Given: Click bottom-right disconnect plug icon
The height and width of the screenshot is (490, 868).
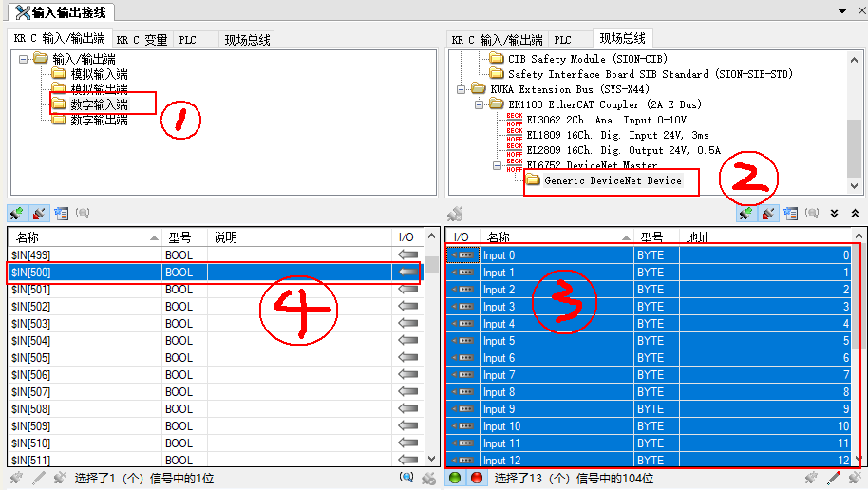Looking at the screenshot, I should pos(856,478).
